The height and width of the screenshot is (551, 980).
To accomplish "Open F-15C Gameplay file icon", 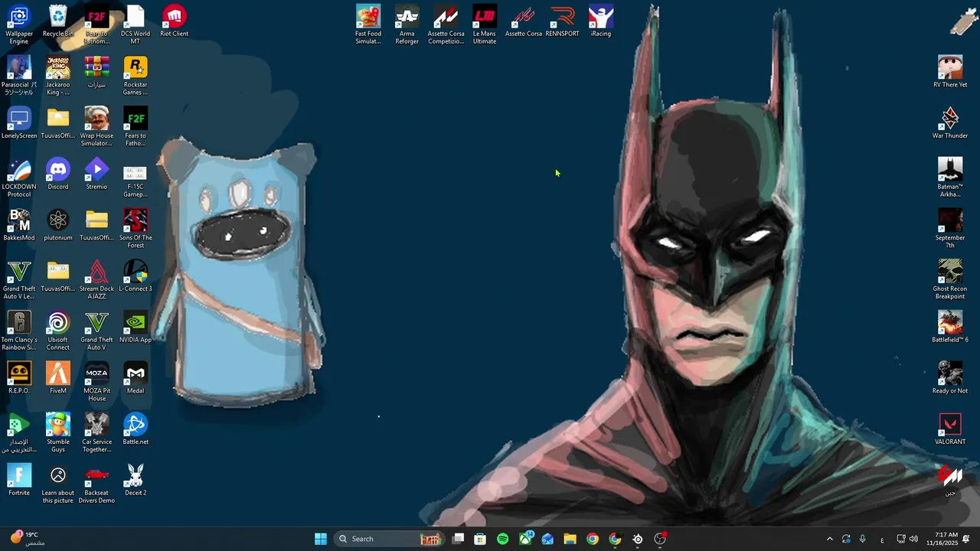I will (x=136, y=178).
